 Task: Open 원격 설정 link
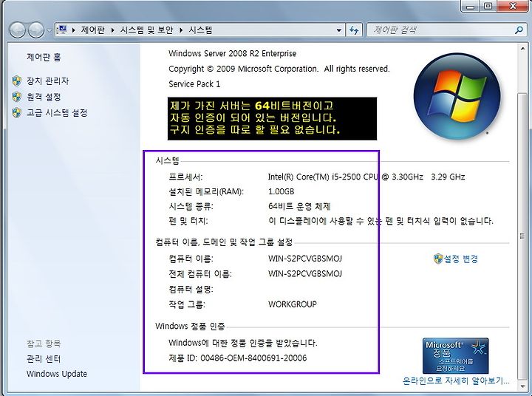pos(44,97)
